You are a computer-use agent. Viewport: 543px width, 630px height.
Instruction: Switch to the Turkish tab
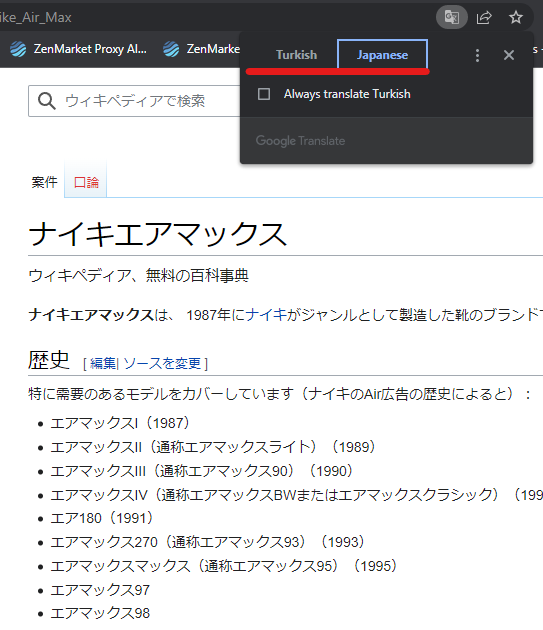point(296,55)
